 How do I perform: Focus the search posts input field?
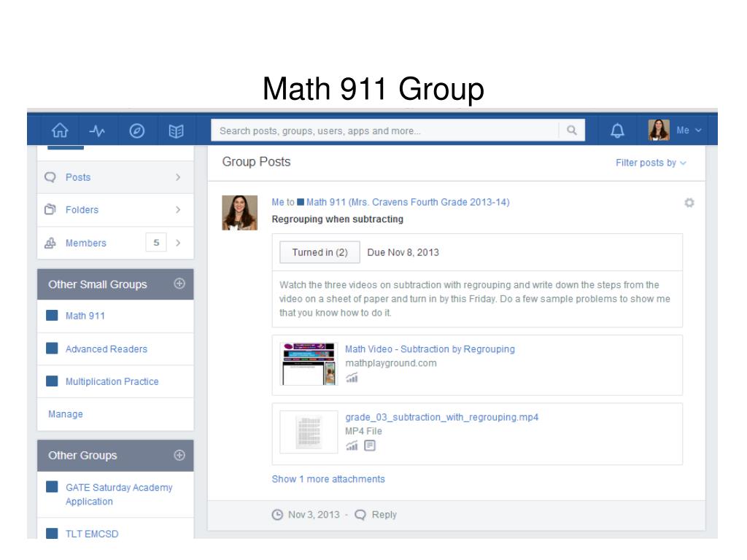point(384,131)
